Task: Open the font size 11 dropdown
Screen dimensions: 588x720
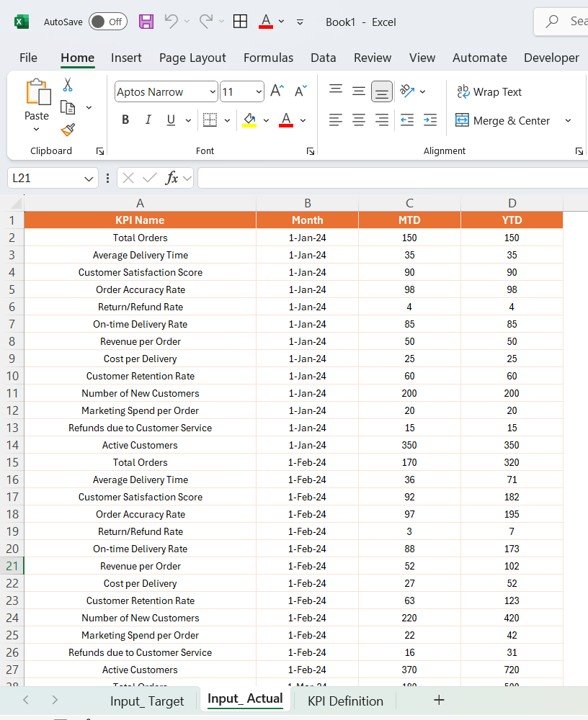Action: [259, 92]
